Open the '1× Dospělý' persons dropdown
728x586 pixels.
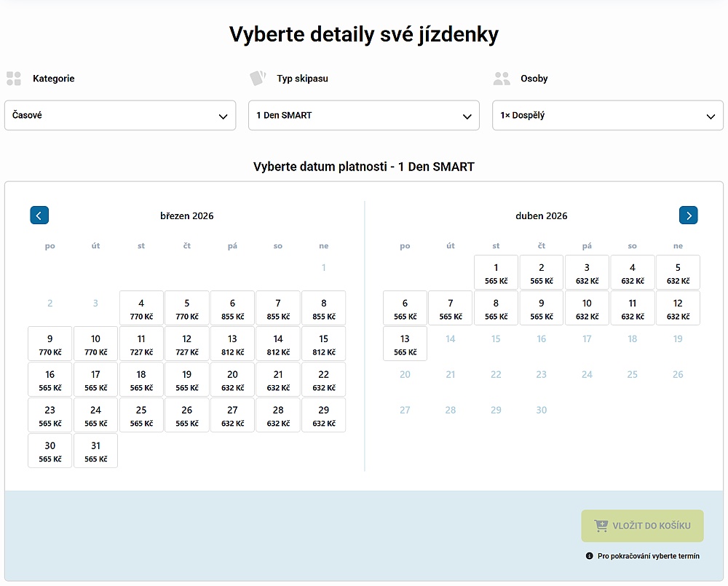pos(608,116)
